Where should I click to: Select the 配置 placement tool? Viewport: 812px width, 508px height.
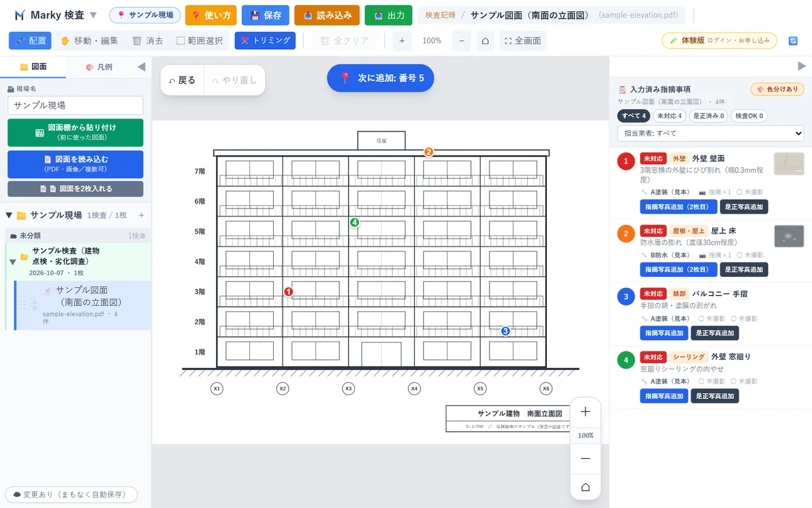click(30, 41)
